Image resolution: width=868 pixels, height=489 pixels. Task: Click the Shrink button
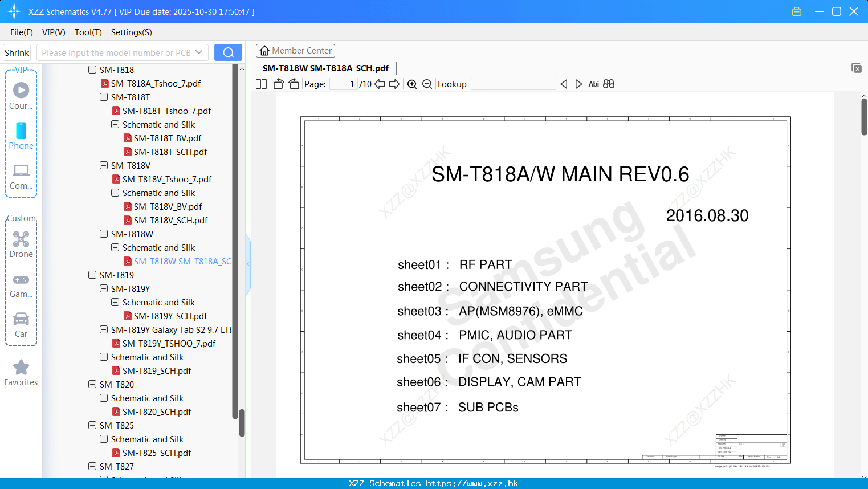(17, 52)
